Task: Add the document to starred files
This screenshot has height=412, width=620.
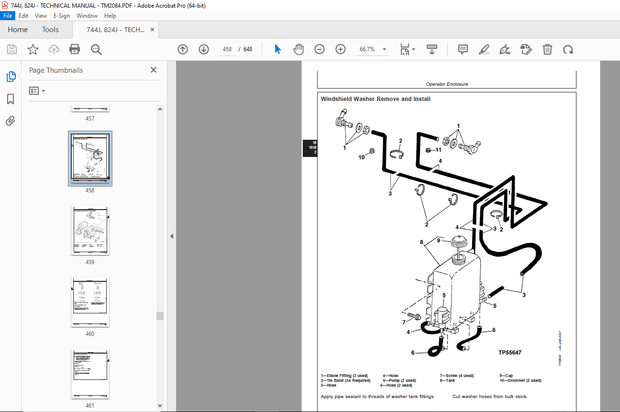Action: point(33,49)
